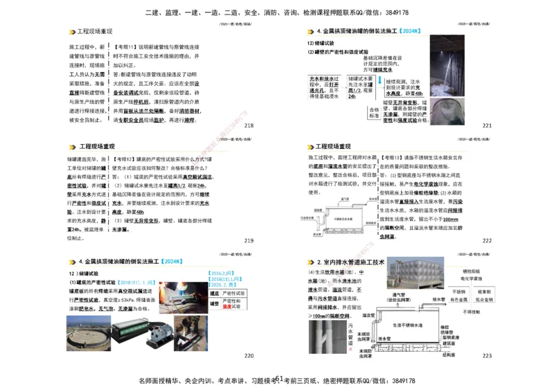Click page number 222

(x=487, y=241)
